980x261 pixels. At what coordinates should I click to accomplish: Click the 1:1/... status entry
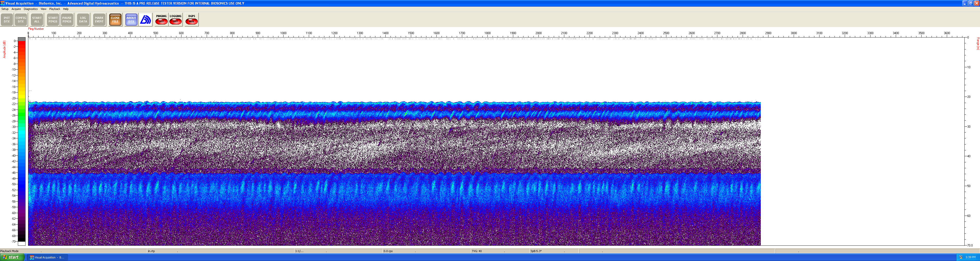[299, 251]
